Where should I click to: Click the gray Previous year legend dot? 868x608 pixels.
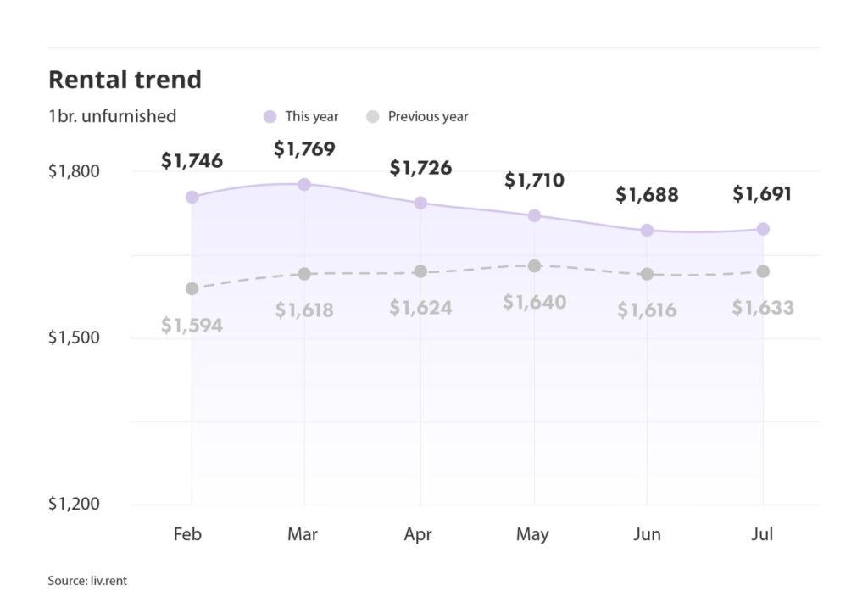pos(372,117)
